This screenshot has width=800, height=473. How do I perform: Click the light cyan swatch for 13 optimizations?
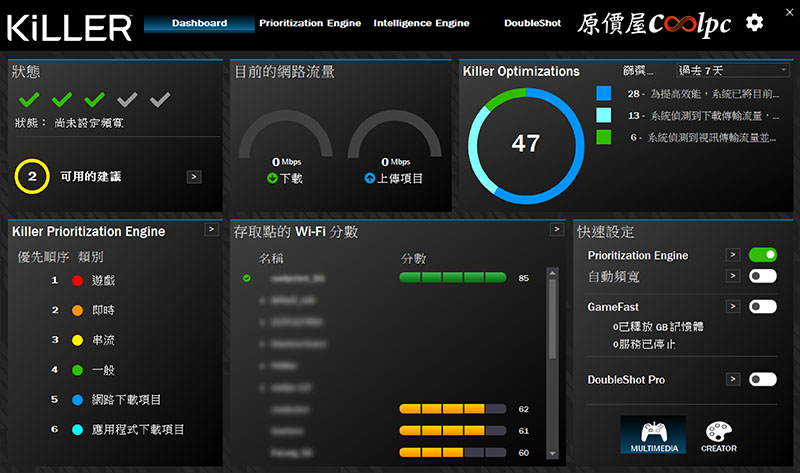click(x=604, y=115)
